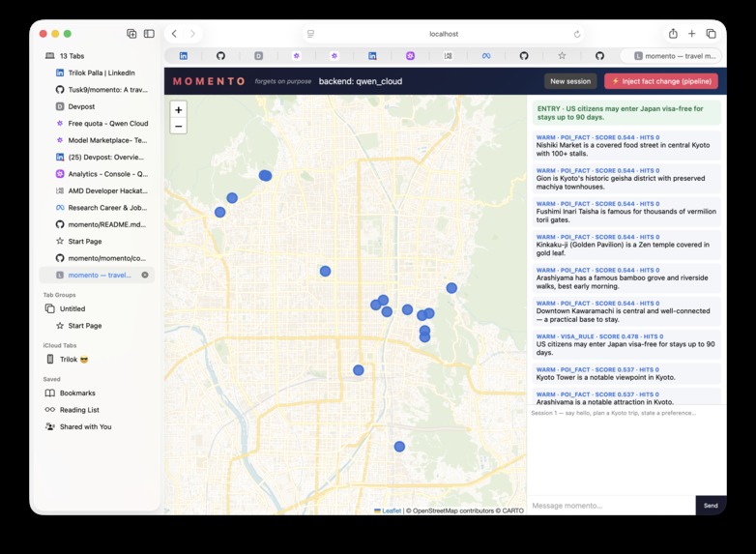Open Bookmarks in sidebar
The width and height of the screenshot is (756, 554).
(97, 393)
